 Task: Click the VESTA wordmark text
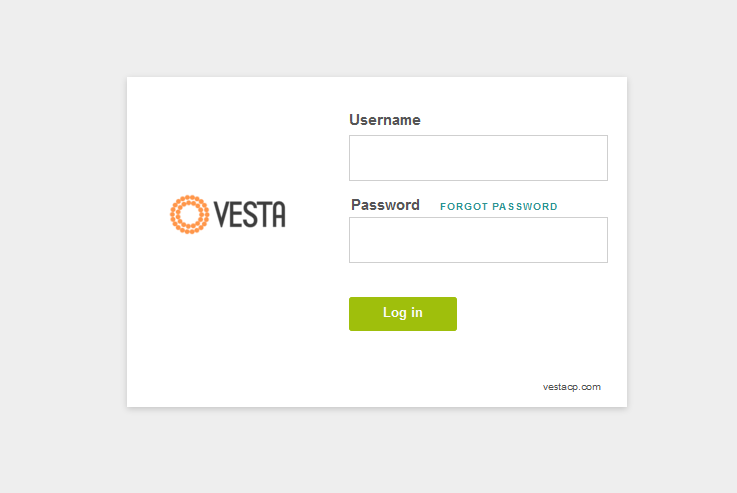click(x=250, y=214)
